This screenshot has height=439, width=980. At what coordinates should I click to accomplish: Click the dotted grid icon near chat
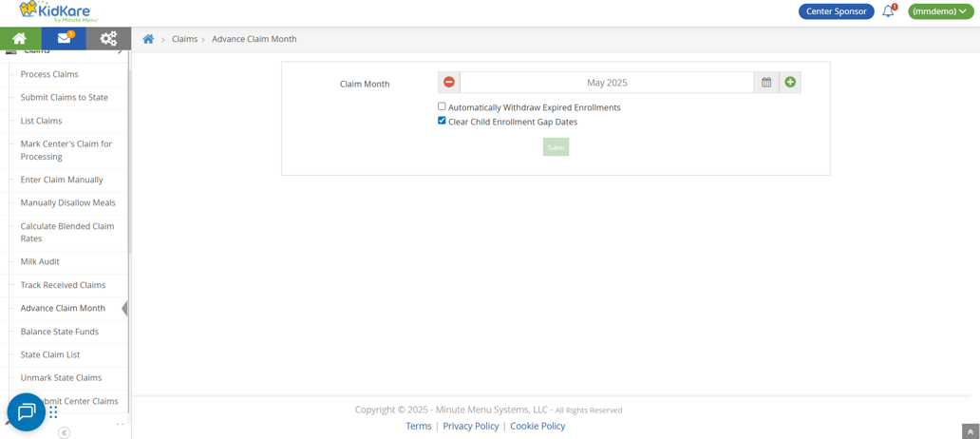coord(53,412)
